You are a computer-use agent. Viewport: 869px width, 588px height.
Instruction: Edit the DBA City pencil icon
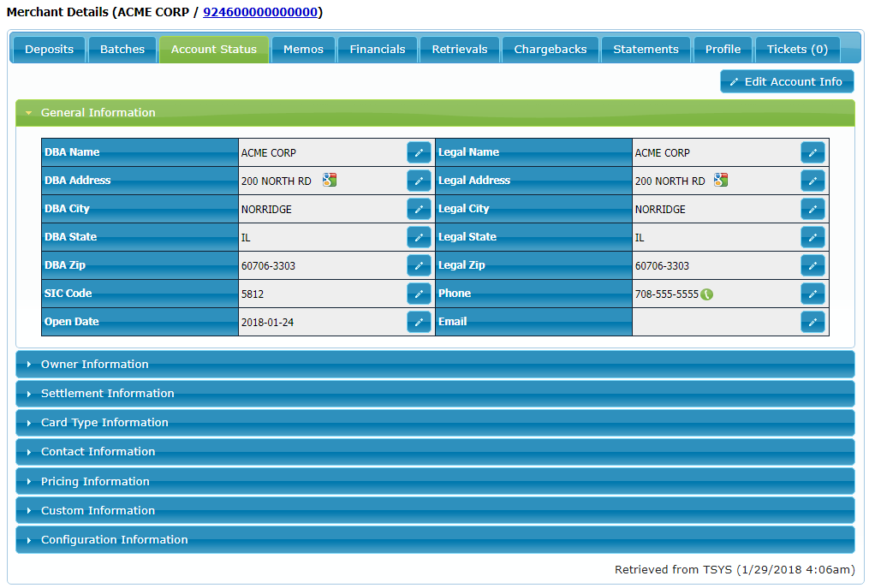[x=419, y=209]
